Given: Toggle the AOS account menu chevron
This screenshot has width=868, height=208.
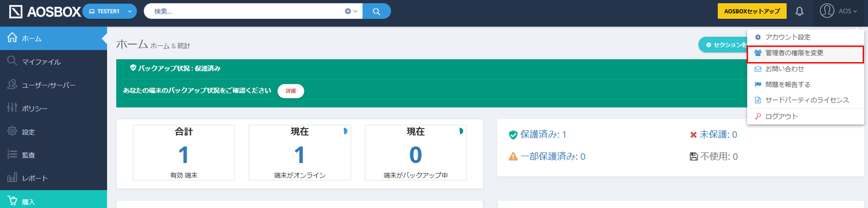Looking at the screenshot, I should tap(855, 11).
